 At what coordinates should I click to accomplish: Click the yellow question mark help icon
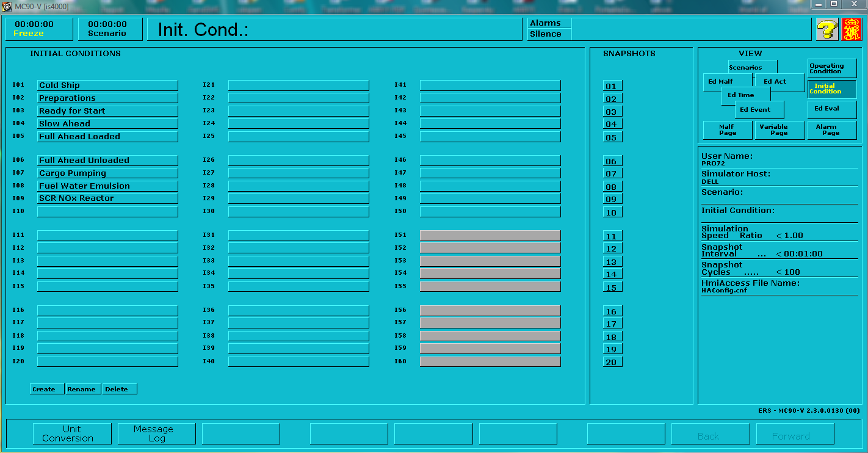click(826, 29)
